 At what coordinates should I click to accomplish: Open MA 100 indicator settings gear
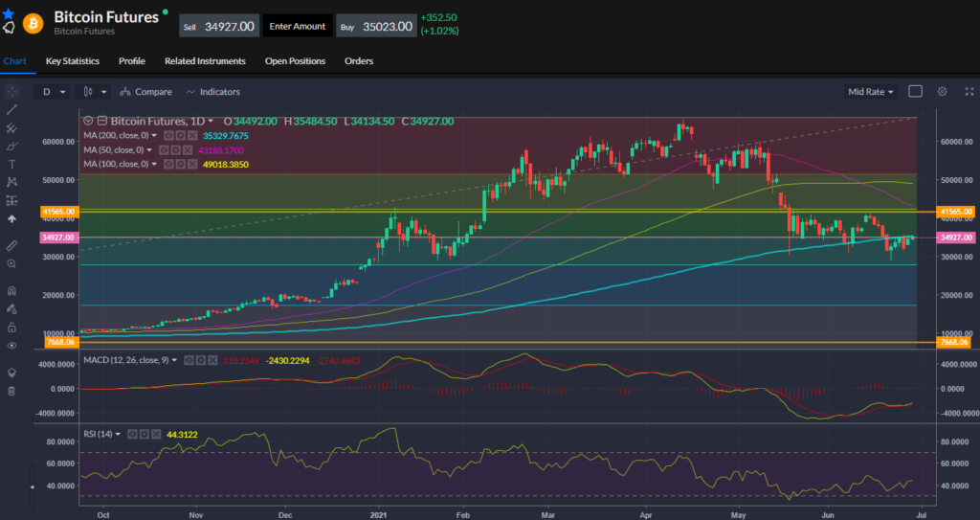point(181,165)
